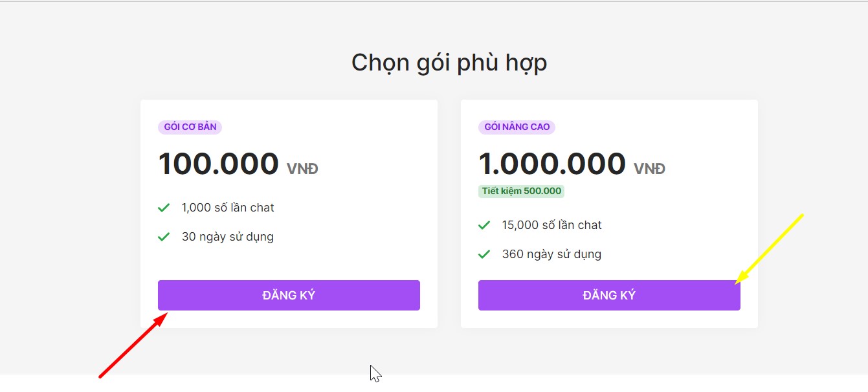Image resolution: width=868 pixels, height=392 pixels.
Task: Select the "15,000 số lần chat" feature text
Action: 551,225
